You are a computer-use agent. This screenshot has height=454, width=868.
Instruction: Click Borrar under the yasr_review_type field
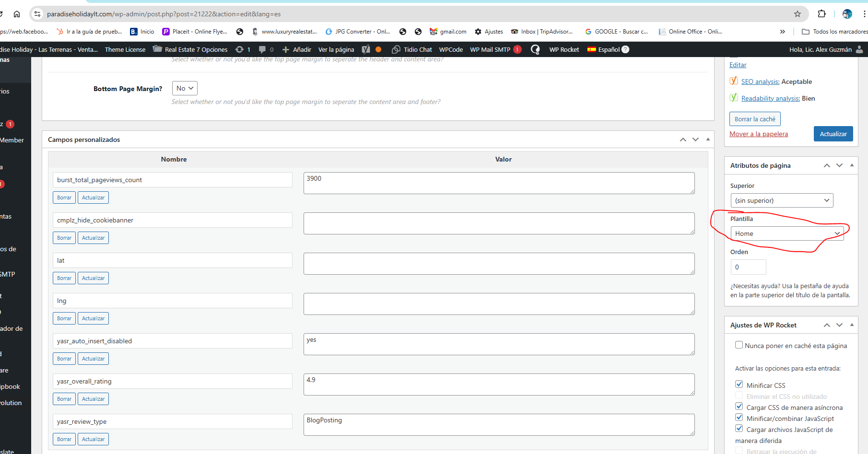click(x=64, y=439)
